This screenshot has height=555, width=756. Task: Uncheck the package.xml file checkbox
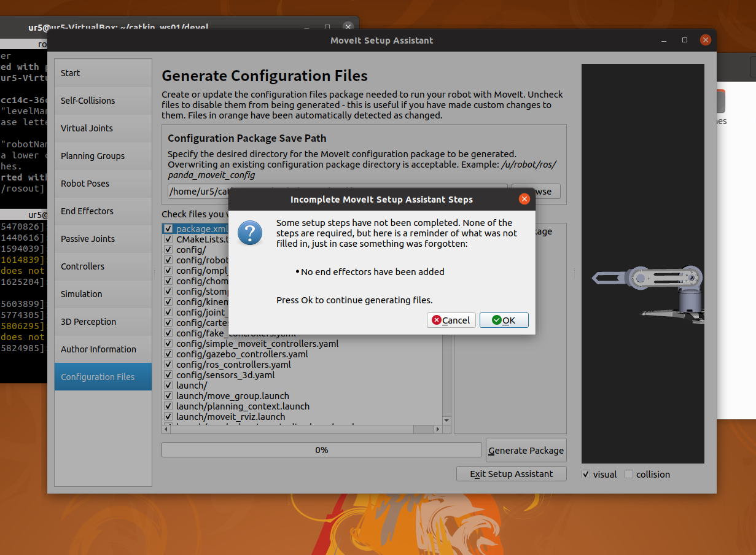click(168, 229)
